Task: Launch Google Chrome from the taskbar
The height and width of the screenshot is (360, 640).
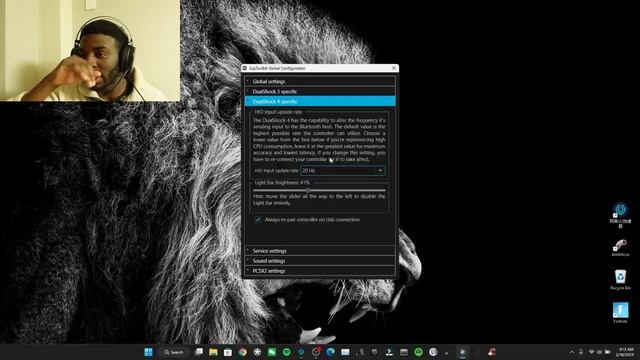Action: (242, 352)
